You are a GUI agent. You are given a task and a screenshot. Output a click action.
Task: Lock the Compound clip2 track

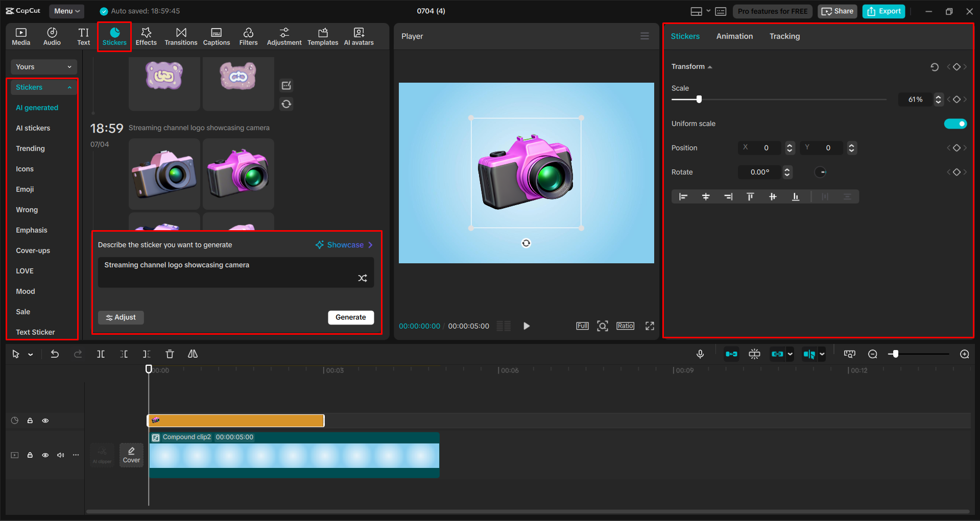pos(30,455)
